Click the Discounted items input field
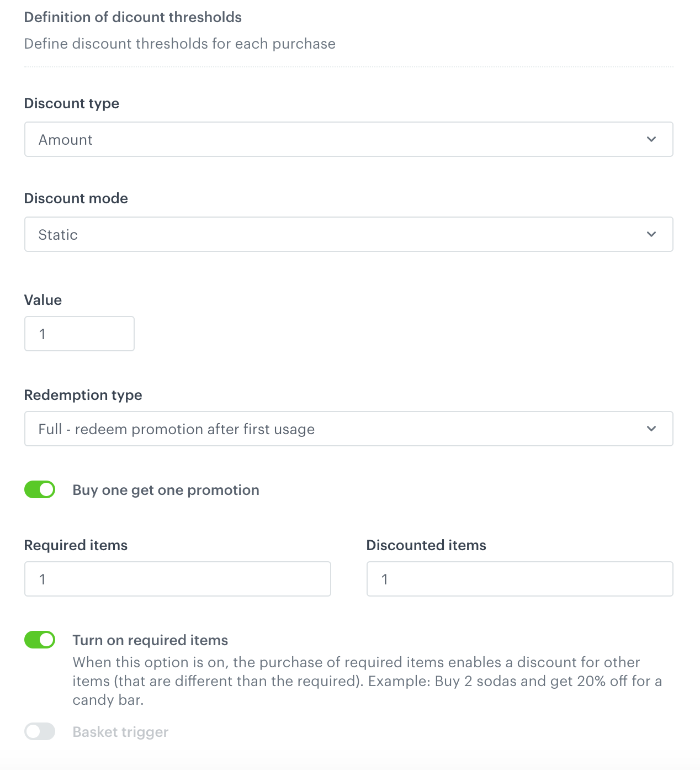Image resolution: width=700 pixels, height=770 pixels. (519, 579)
